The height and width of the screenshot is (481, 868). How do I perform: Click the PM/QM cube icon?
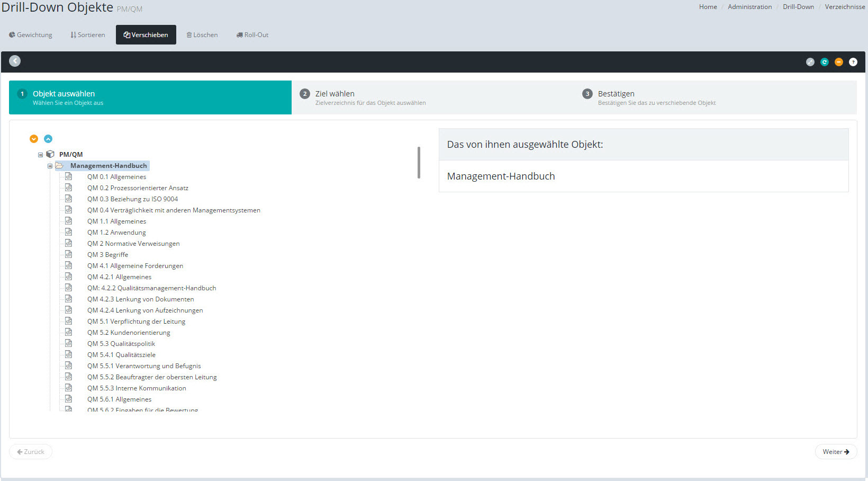click(50, 154)
